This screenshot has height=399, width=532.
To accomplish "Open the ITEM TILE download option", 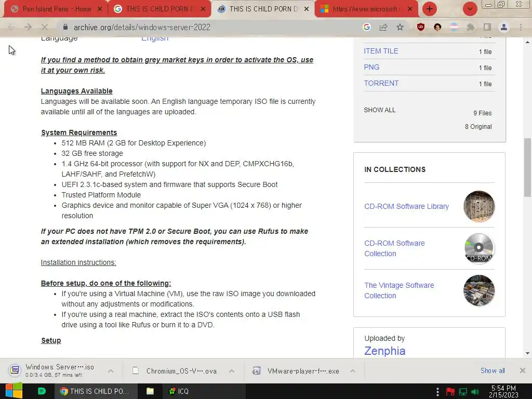I will [x=381, y=51].
